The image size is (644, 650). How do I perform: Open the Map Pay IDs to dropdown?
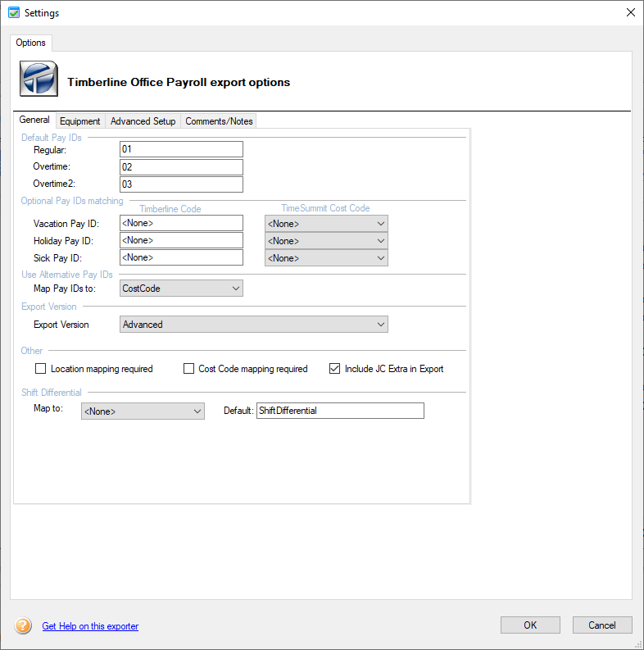(x=181, y=289)
